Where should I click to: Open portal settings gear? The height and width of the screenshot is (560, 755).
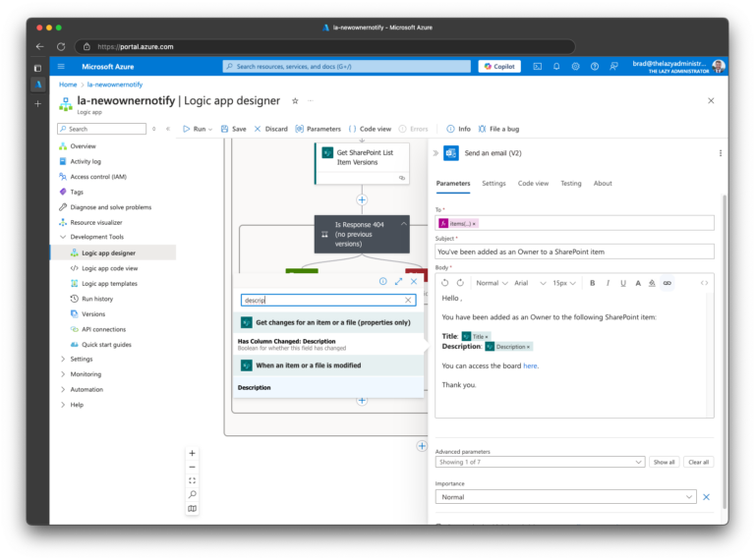click(x=575, y=67)
